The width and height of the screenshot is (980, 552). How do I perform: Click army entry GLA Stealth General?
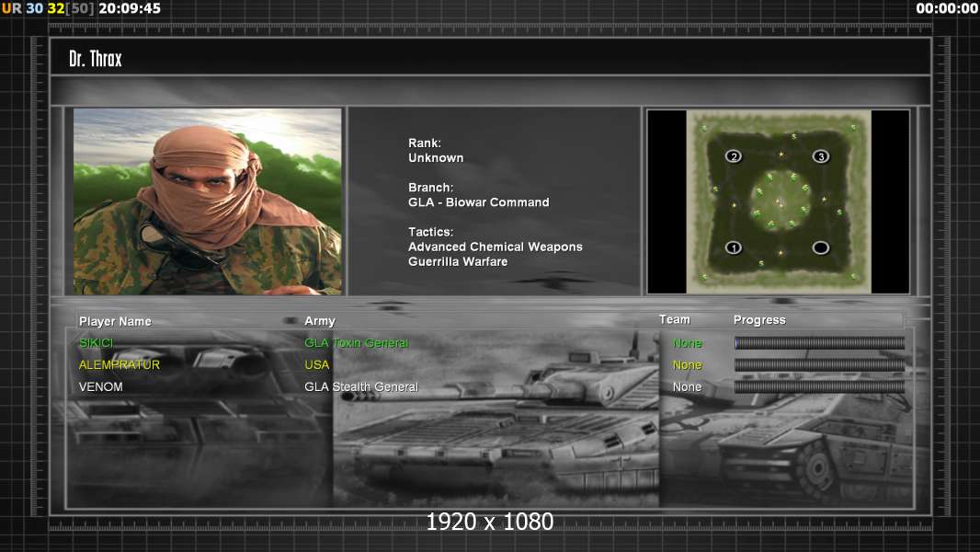coord(361,386)
